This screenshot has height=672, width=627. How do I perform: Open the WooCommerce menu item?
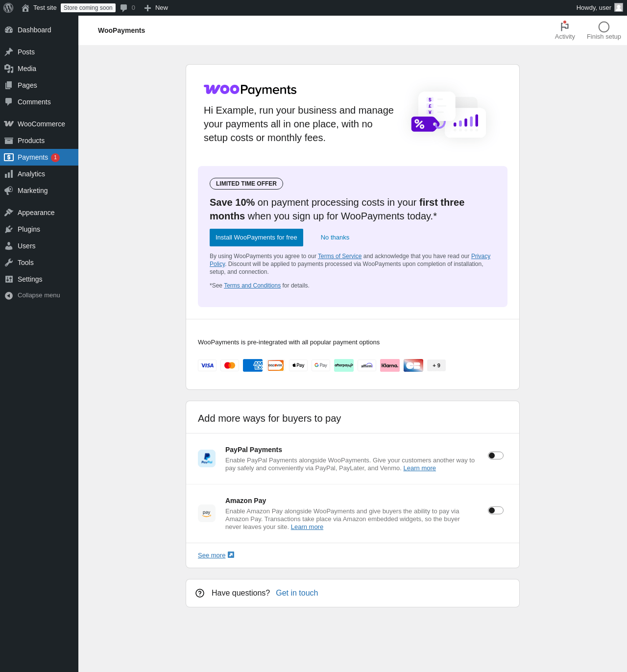coord(39,124)
